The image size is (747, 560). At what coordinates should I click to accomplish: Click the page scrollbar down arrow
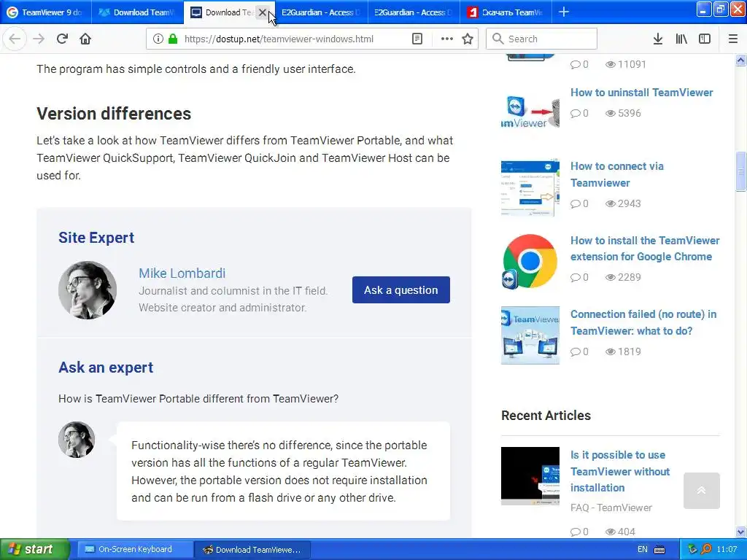(x=741, y=532)
